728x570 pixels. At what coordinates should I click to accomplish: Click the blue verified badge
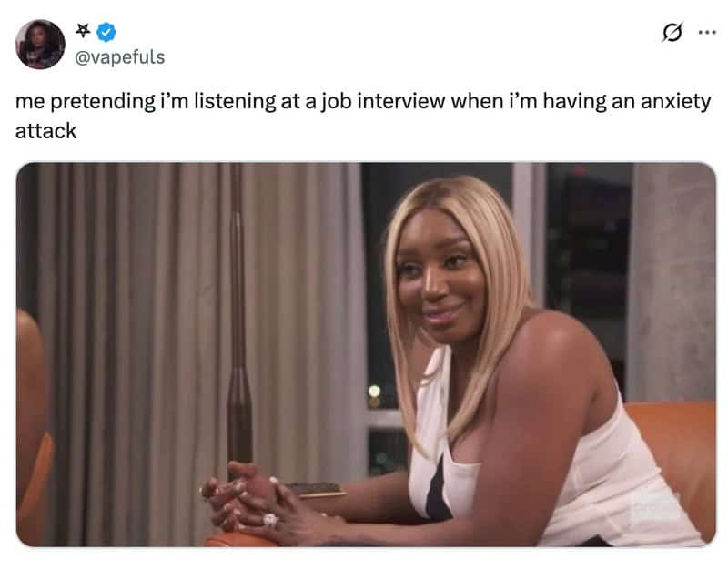[x=106, y=32]
